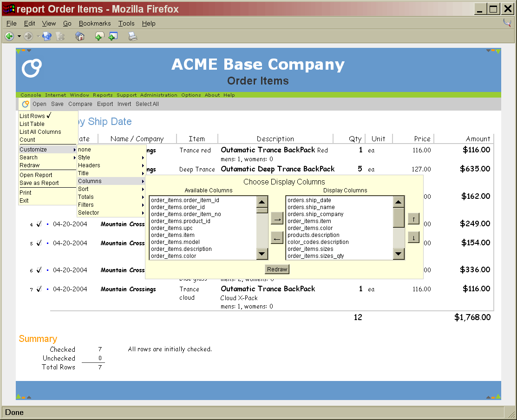Click the Compare toolbar option

80,104
